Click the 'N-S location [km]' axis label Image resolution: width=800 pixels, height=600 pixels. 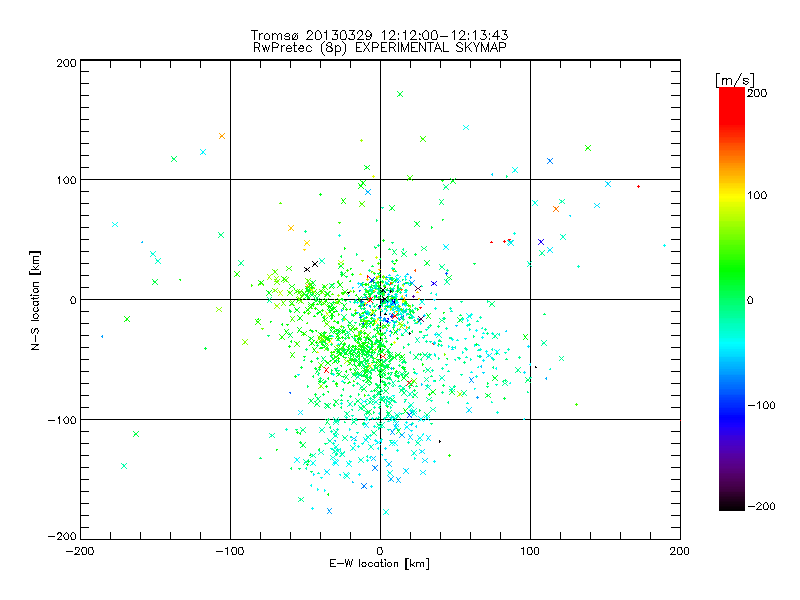pos(35,301)
